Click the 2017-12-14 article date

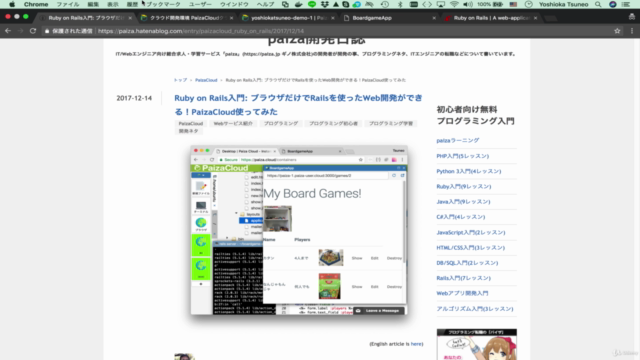(x=134, y=98)
